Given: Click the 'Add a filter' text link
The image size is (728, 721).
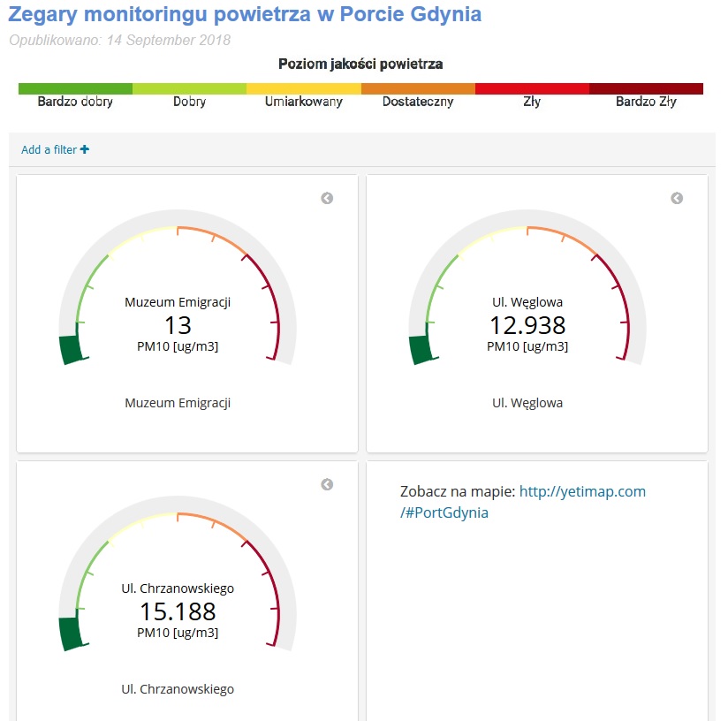Looking at the screenshot, I should (49, 149).
